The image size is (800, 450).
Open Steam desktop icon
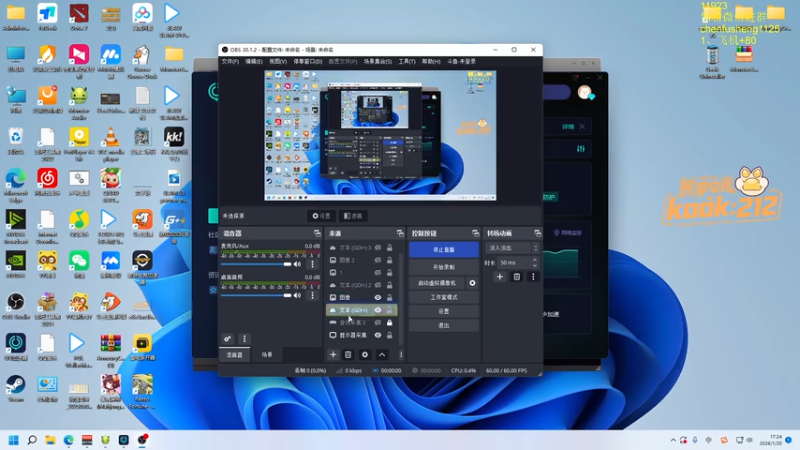[x=16, y=388]
